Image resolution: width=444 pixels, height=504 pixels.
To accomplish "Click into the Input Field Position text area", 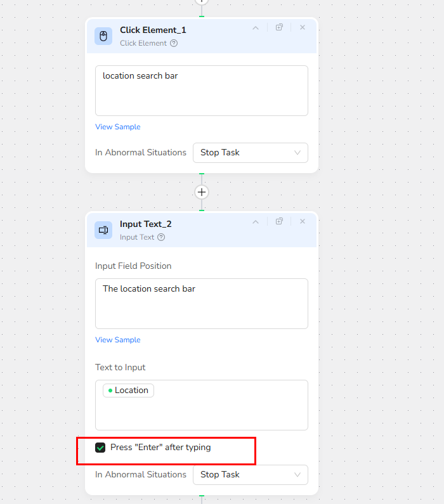I will tap(202, 304).
